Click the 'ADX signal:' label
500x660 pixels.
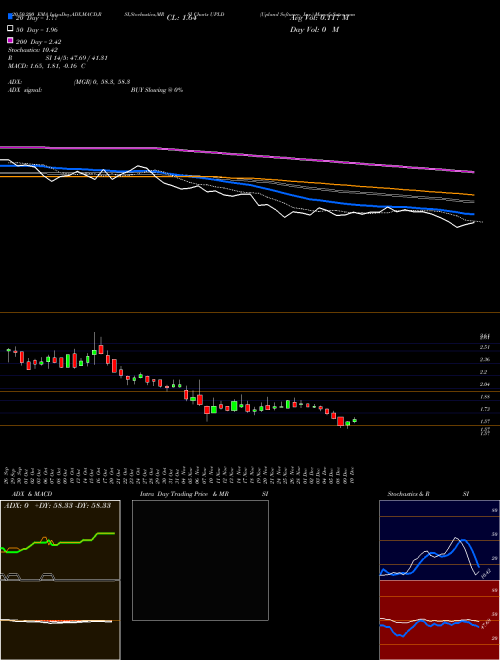(x=25, y=90)
